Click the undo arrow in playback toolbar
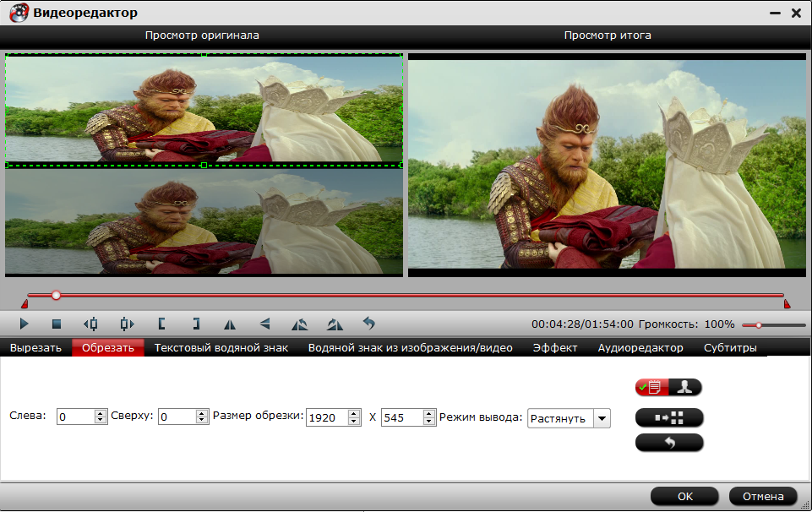Viewport: 812px width, 512px height. pyautogui.click(x=368, y=324)
